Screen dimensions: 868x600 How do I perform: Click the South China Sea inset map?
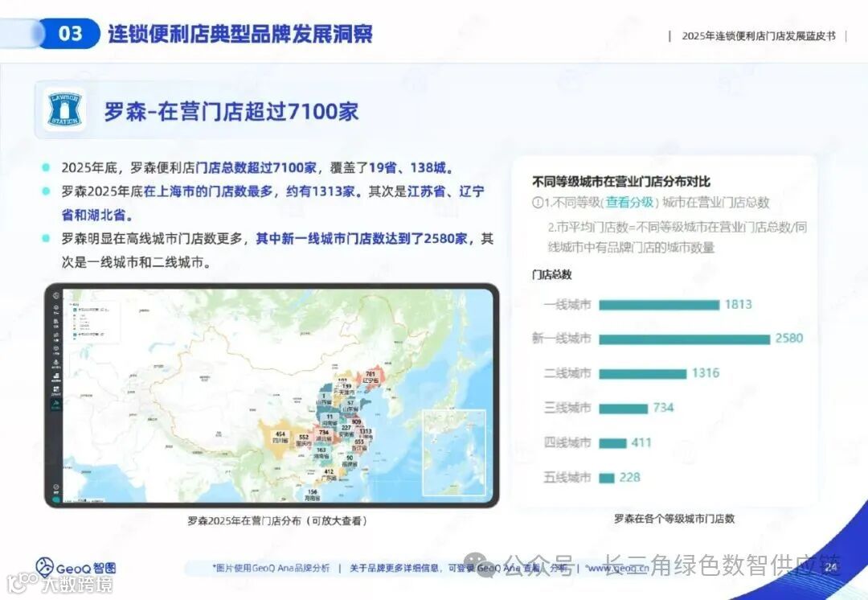click(x=454, y=453)
